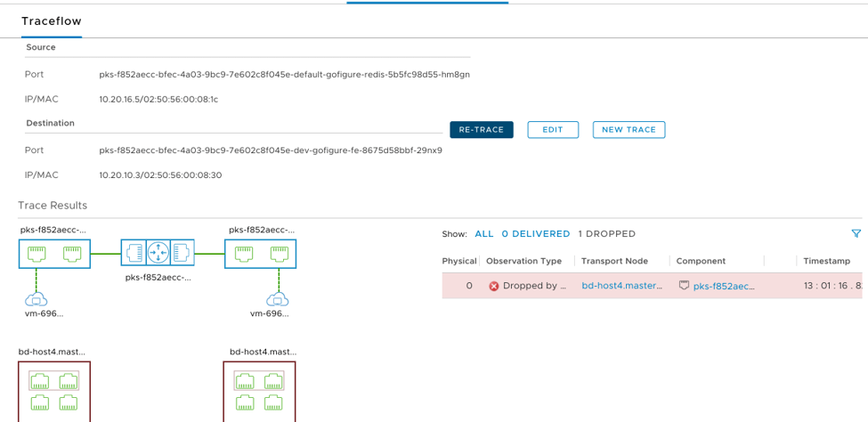Open the pks-f852aec component link

(724, 287)
